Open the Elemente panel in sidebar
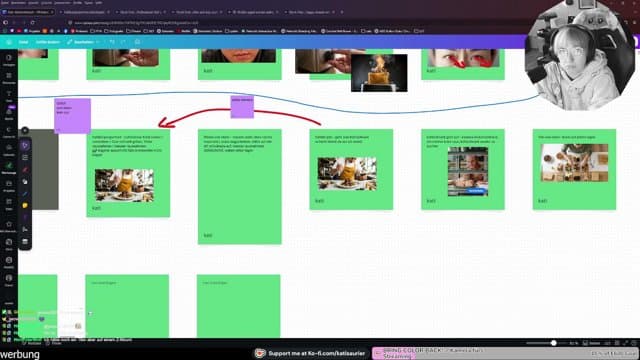The width and height of the screenshot is (640, 360). (x=9, y=78)
